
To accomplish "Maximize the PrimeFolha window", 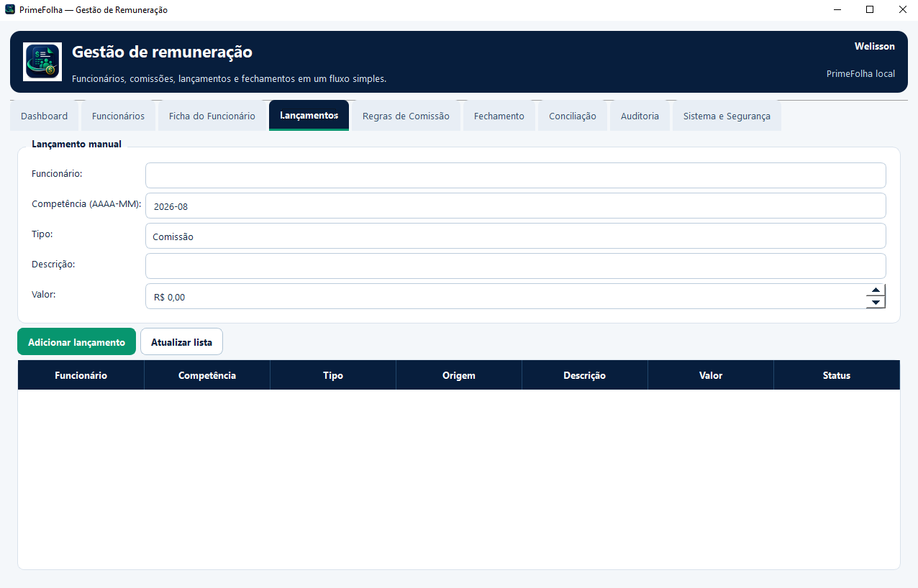I will [870, 10].
